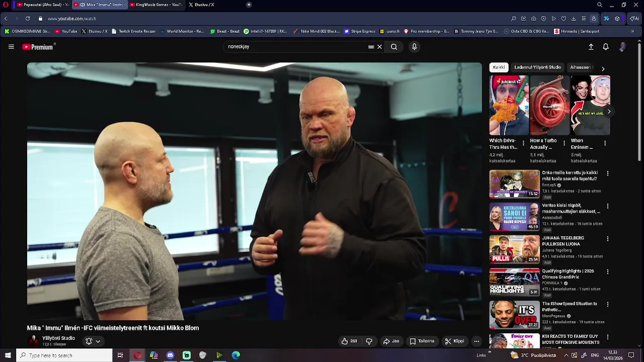Show hidden system tray icons
Screen dimensions: 644x362
pos(566,355)
